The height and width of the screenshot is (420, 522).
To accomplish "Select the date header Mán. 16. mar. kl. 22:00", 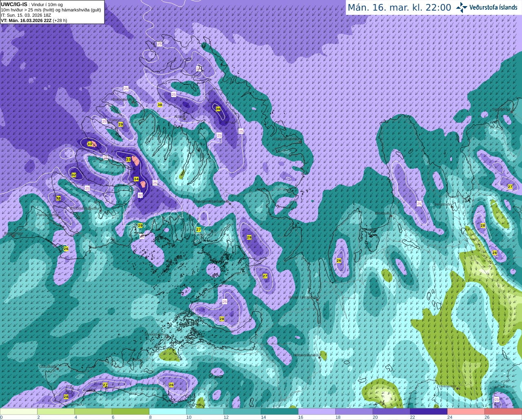I will [x=399, y=7].
